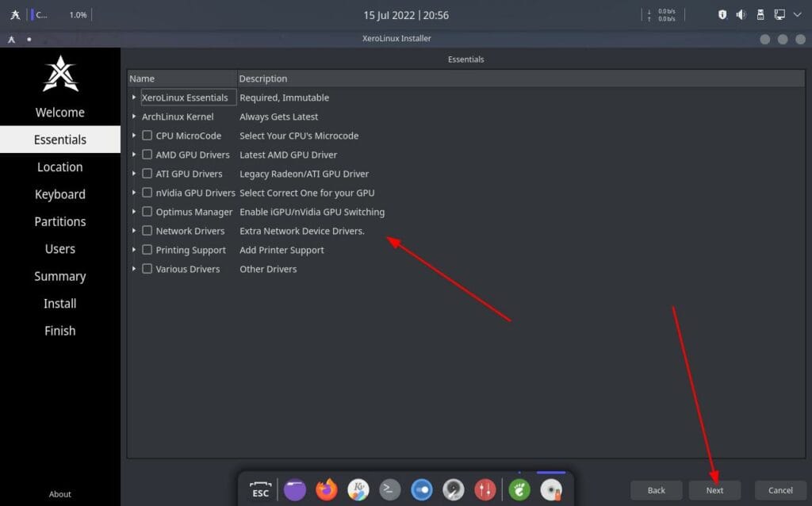Open the green footprint dock icon
812x506 pixels.
519,490
